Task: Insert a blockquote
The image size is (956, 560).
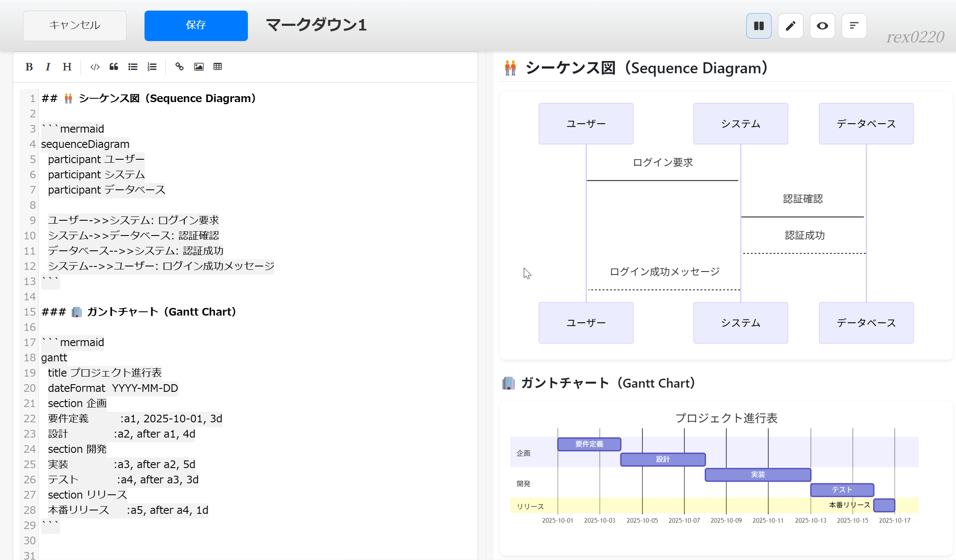Action: 114,67
